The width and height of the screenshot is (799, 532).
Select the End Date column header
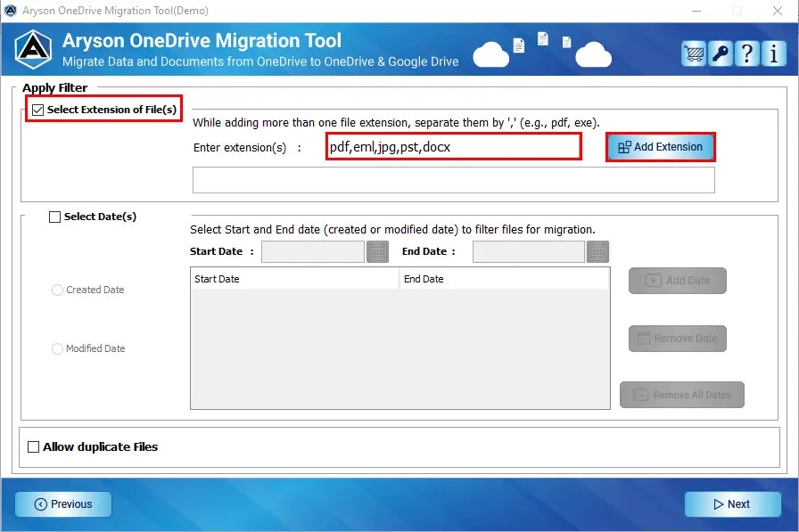[x=504, y=279]
